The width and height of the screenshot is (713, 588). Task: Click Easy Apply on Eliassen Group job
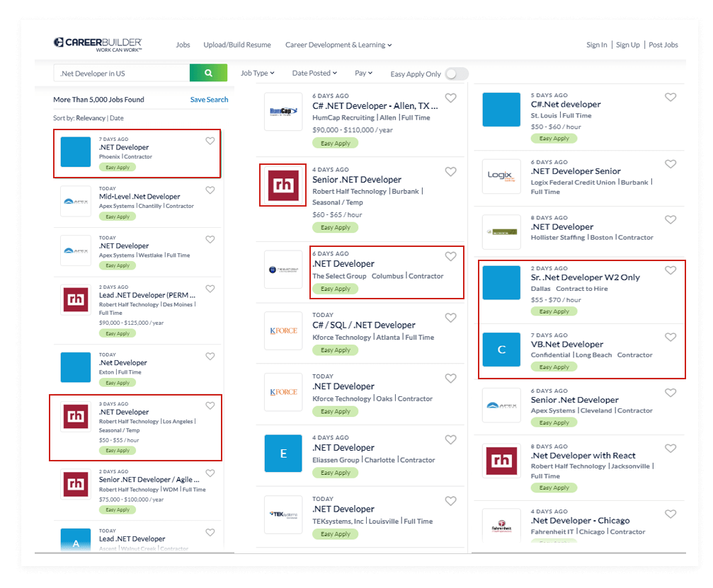click(x=335, y=473)
